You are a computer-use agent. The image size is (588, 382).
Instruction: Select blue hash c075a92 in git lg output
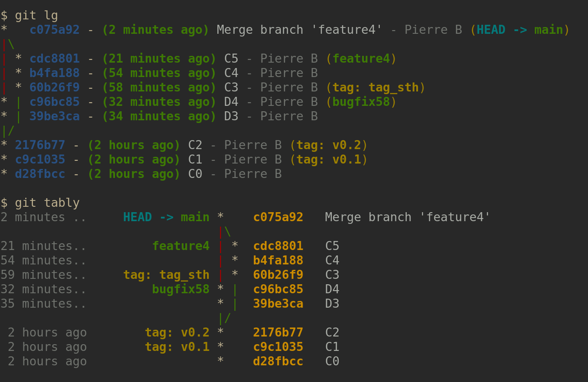[x=55, y=30]
